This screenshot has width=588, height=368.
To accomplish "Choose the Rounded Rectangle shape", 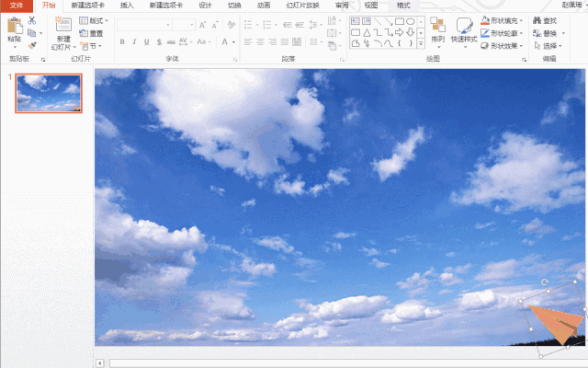I will (x=356, y=32).
